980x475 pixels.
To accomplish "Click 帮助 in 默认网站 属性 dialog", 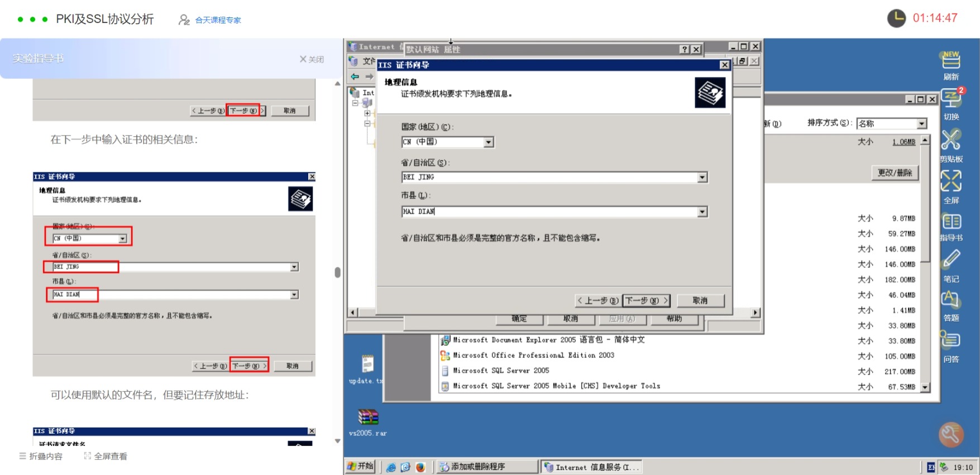I will point(674,319).
